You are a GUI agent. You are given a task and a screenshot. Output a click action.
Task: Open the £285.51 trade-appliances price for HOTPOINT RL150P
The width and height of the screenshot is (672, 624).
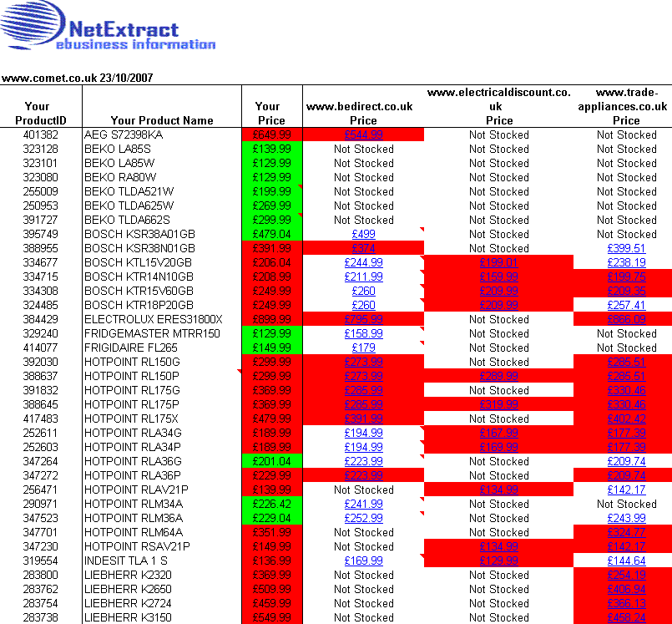(x=626, y=376)
